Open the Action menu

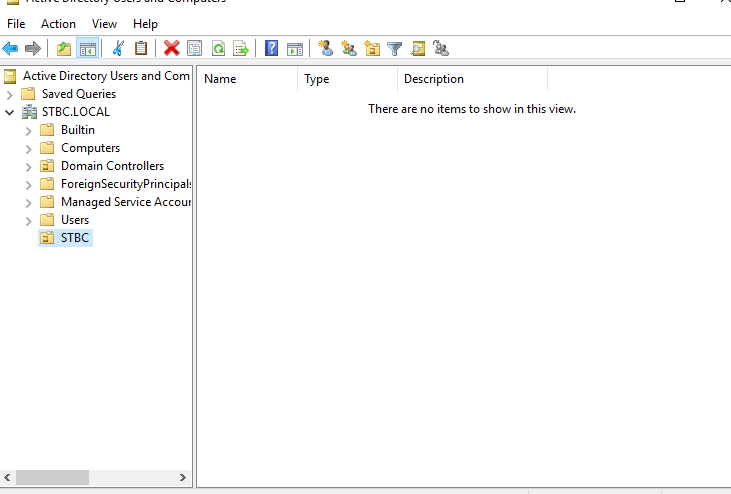(x=58, y=24)
